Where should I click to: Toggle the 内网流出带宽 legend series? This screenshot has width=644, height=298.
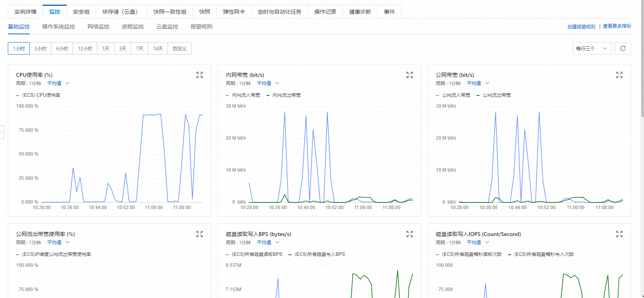coord(284,95)
